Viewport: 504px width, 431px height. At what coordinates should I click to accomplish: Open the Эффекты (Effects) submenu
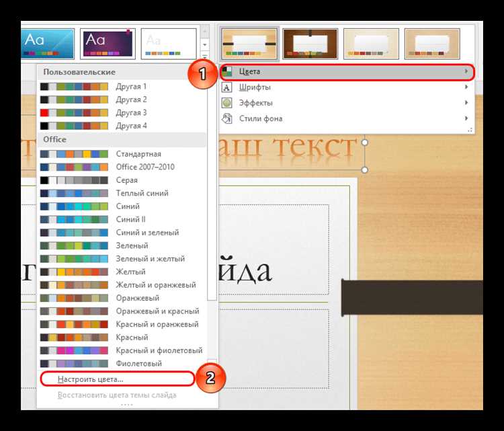pos(347,103)
